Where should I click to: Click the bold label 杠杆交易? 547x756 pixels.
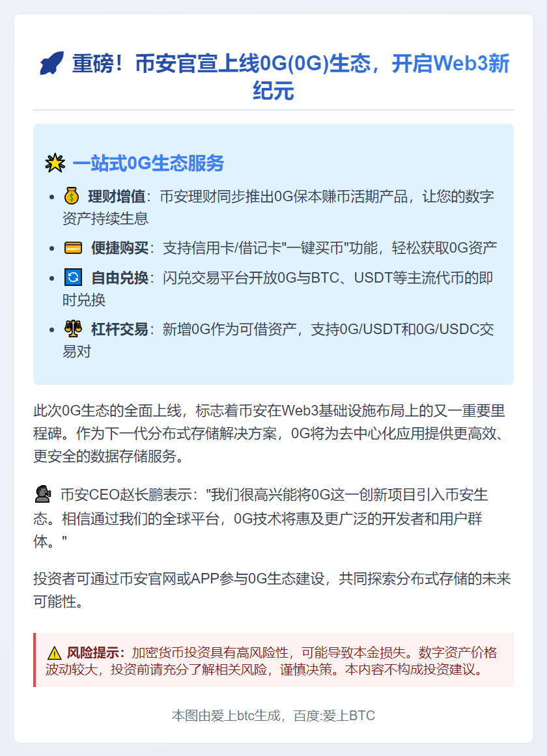[x=120, y=329]
